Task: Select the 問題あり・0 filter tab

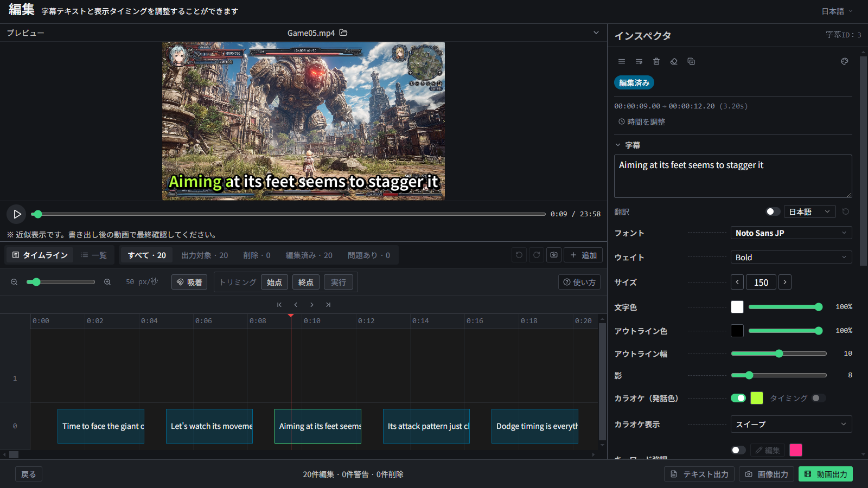Action: [369, 255]
